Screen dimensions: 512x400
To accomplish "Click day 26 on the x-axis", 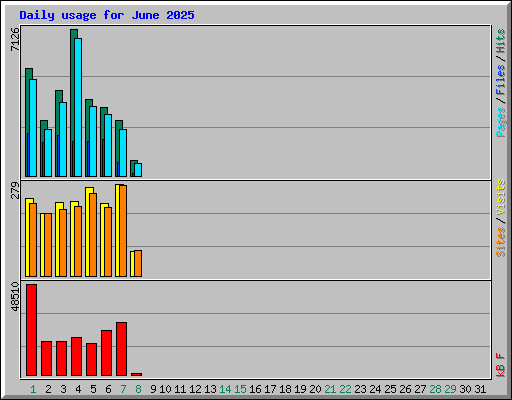I will click(x=405, y=389).
